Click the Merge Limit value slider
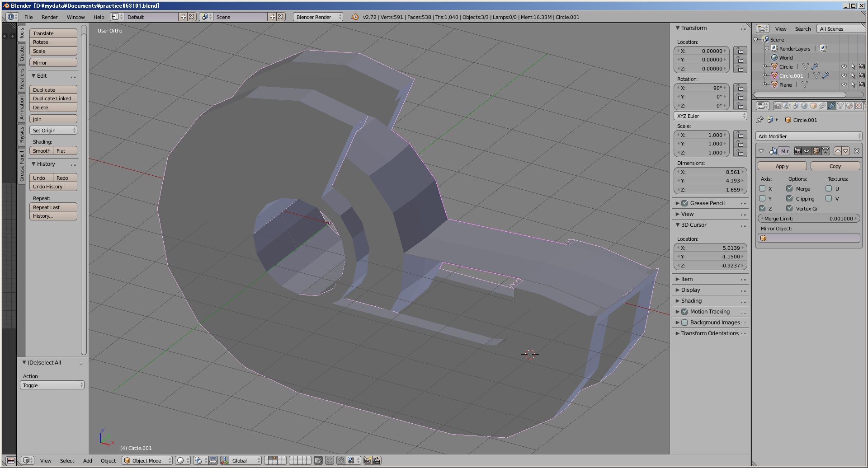This screenshot has height=468, width=868. pos(808,219)
